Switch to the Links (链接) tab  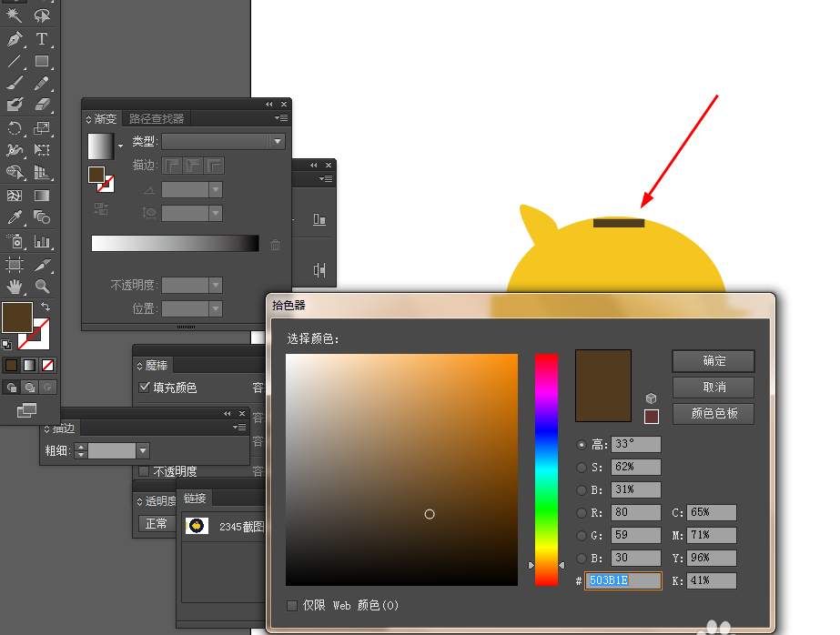tap(195, 499)
